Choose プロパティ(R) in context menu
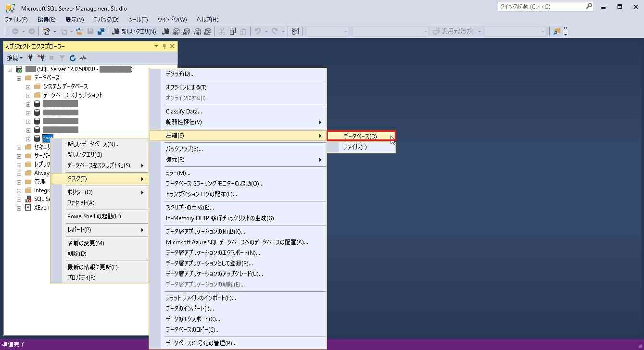644x350 pixels. (100, 278)
